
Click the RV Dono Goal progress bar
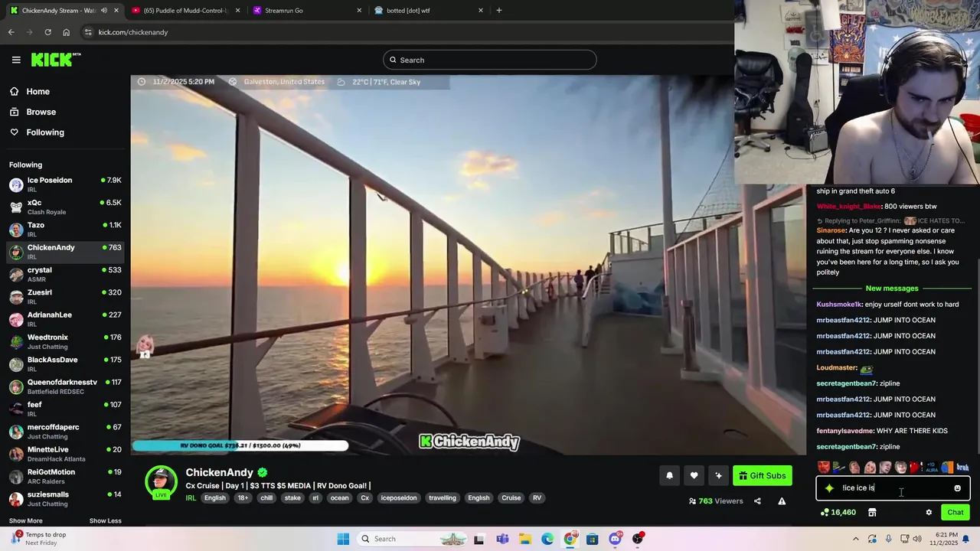tap(240, 445)
